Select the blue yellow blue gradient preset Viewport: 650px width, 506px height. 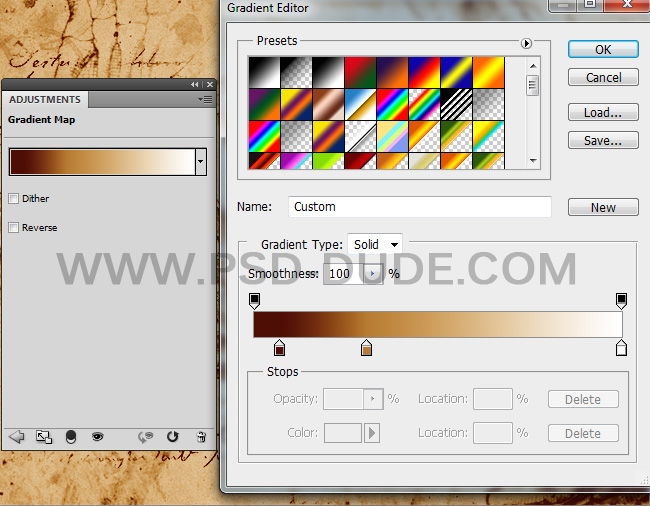pos(456,73)
